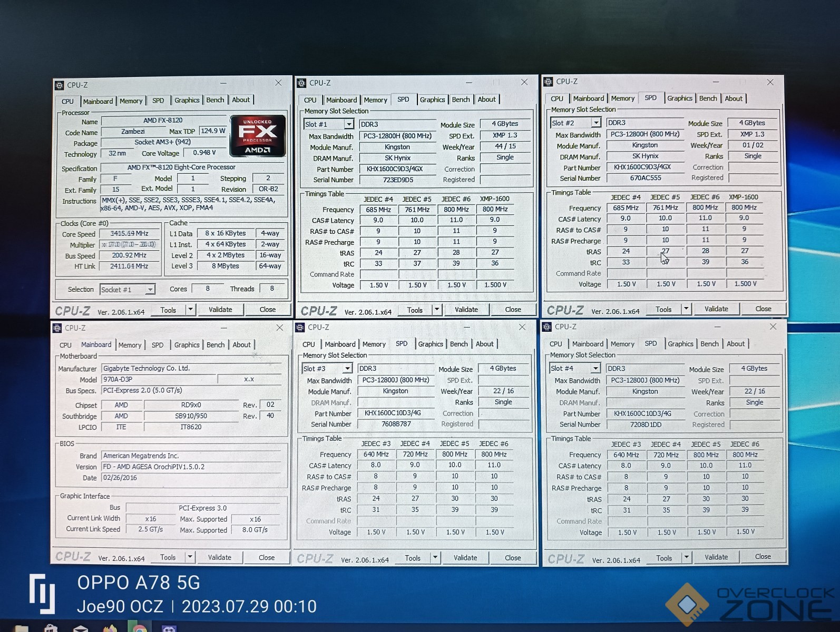This screenshot has height=632, width=840.
Task: Open Bench tab in the FX-8120 window
Action: [215, 100]
